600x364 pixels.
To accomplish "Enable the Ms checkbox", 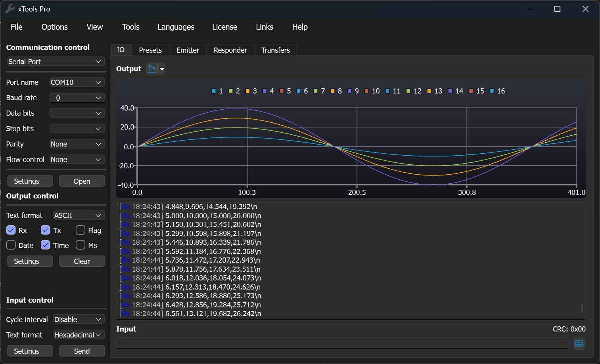I will 81,245.
